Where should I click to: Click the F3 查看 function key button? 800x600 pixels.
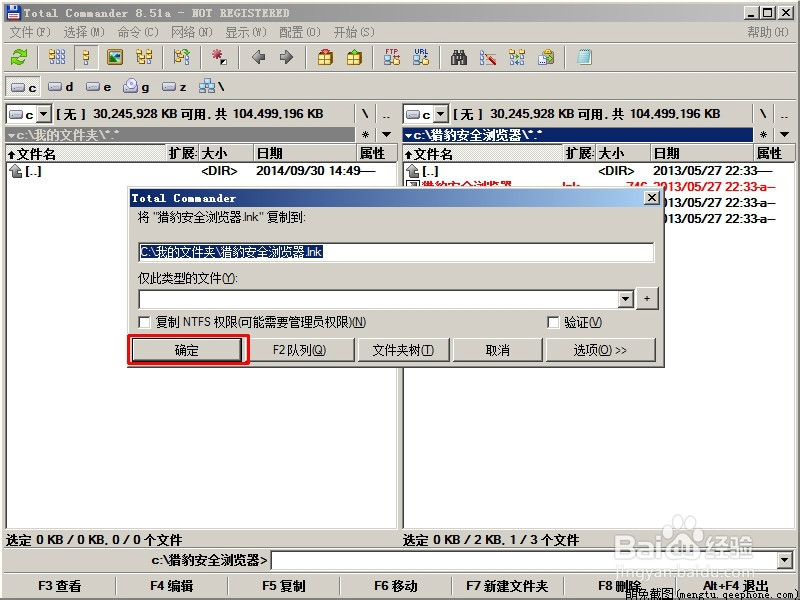point(60,586)
